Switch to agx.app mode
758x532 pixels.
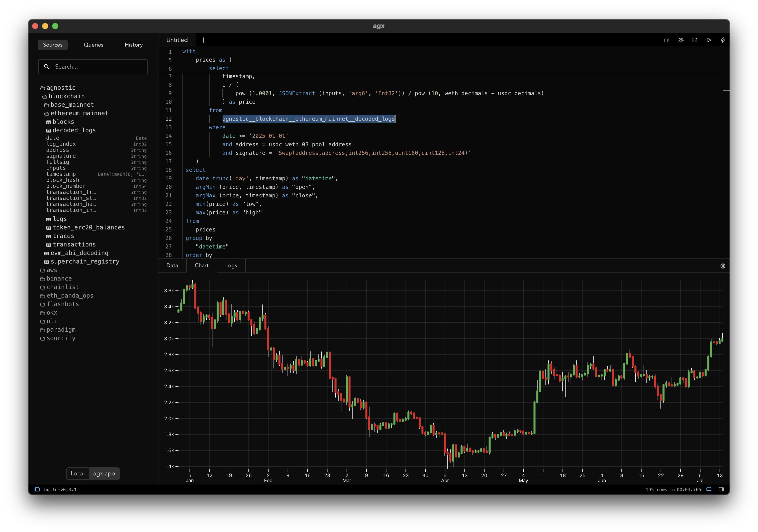(x=104, y=473)
